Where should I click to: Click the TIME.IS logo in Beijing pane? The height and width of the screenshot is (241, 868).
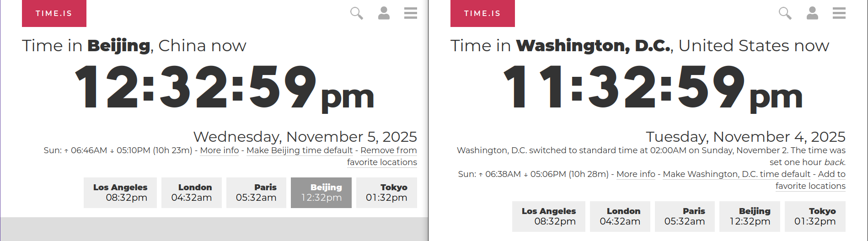[54, 13]
